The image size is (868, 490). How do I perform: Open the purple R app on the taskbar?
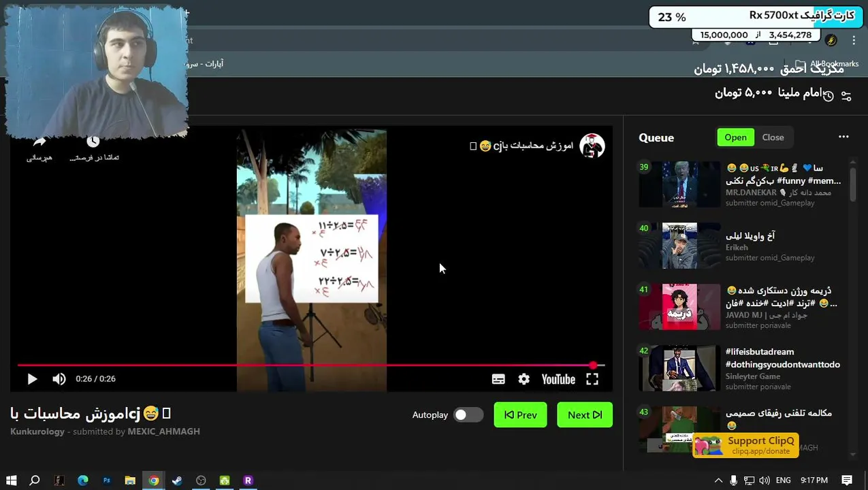248,480
